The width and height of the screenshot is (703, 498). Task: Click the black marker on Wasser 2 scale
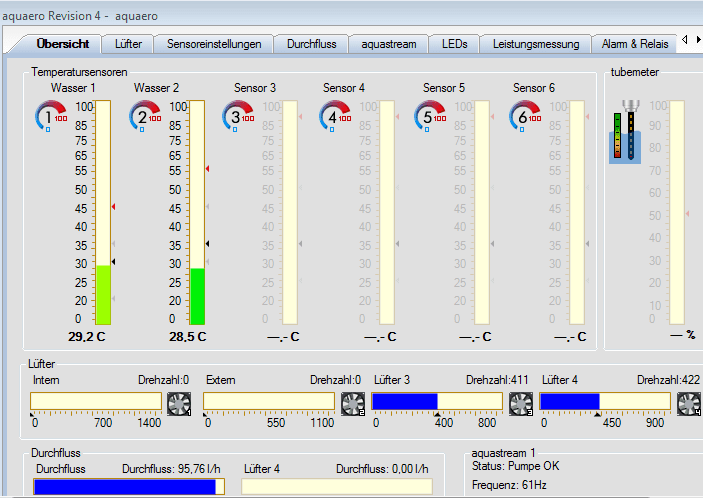tap(208, 243)
